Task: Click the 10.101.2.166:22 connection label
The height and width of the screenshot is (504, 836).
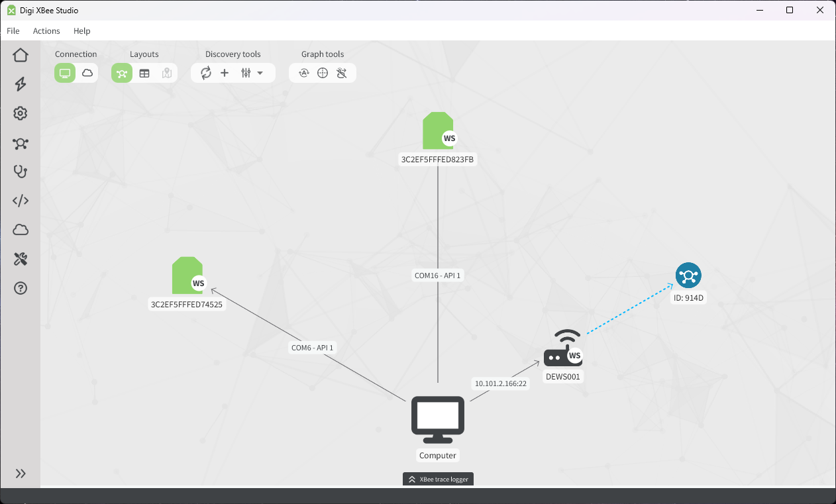Action: [x=500, y=383]
